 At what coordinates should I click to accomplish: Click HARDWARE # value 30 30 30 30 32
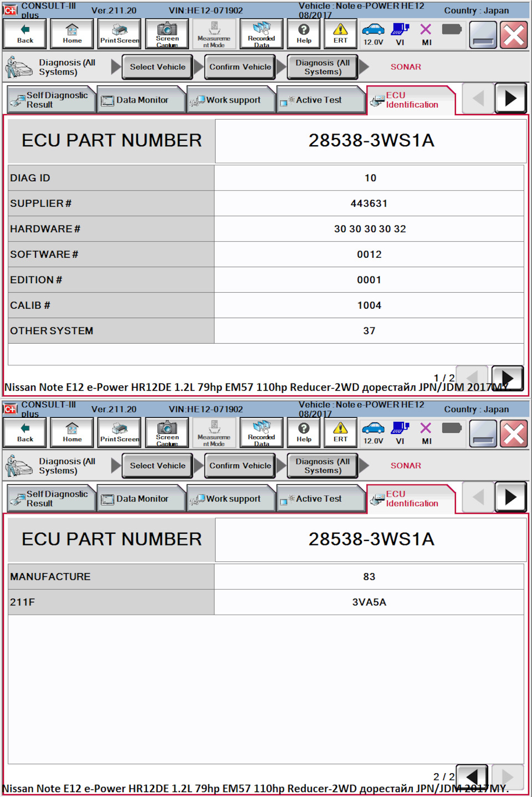tap(370, 229)
